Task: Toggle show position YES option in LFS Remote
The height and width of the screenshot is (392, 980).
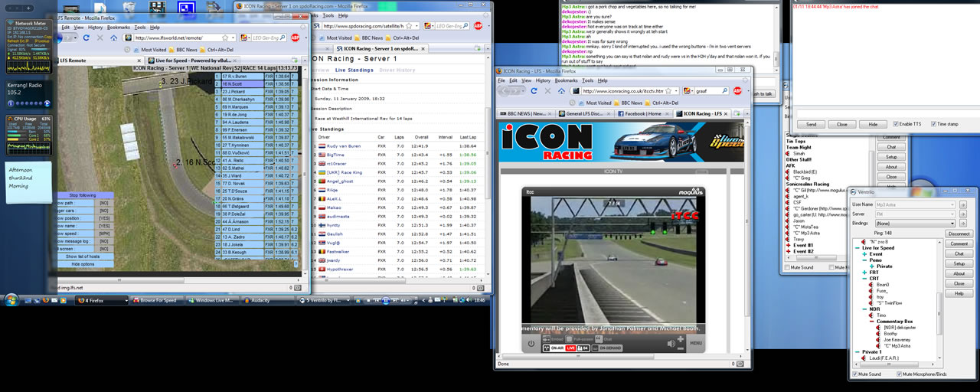Action: coord(103,217)
